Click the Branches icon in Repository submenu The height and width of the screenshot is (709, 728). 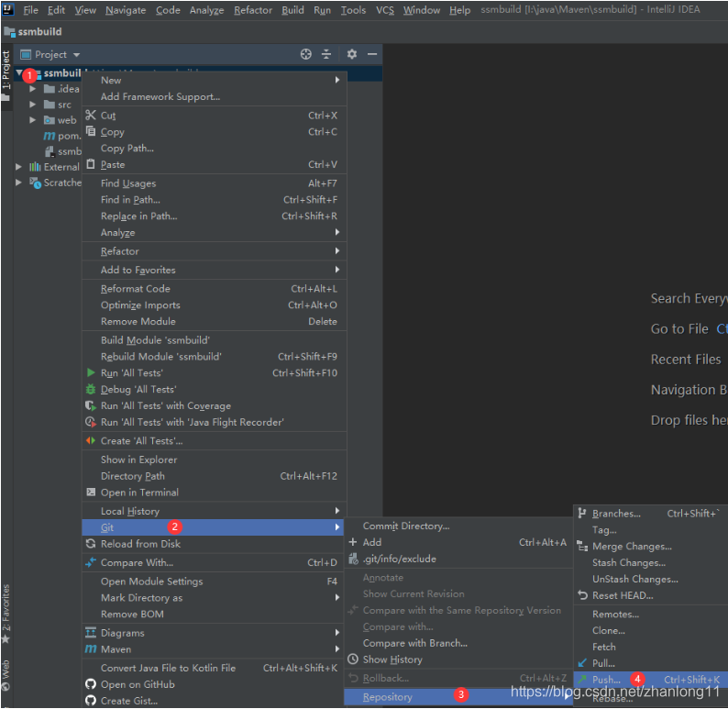coord(582,513)
